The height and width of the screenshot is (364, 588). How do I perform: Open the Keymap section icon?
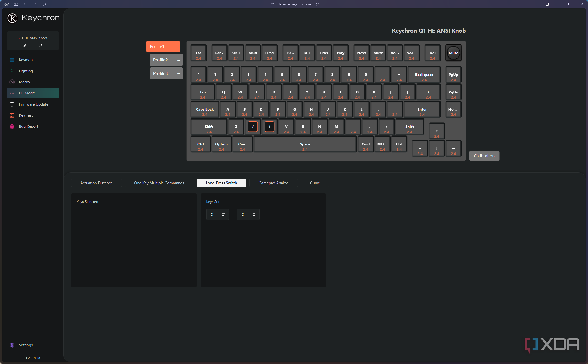[12, 60]
